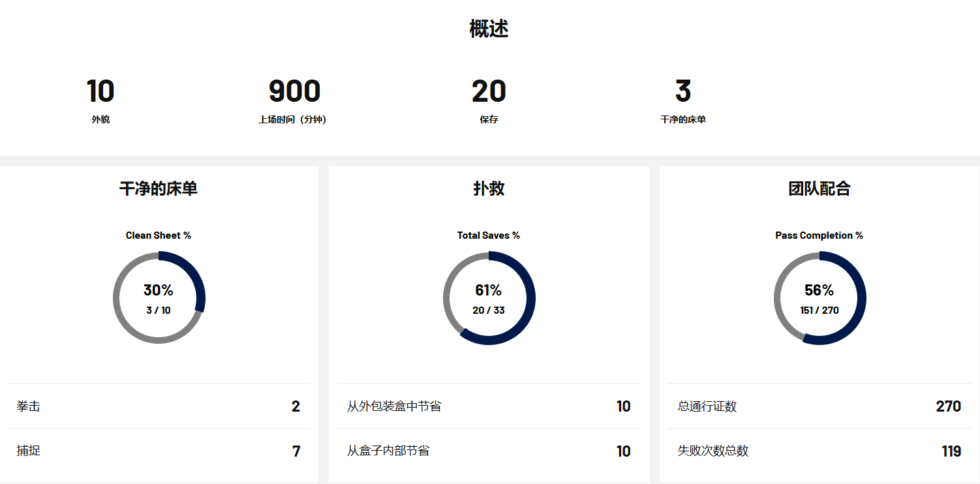Viewport: 980px width, 484px height.
Task: Select the 捕捉 stat row
Action: (159, 451)
